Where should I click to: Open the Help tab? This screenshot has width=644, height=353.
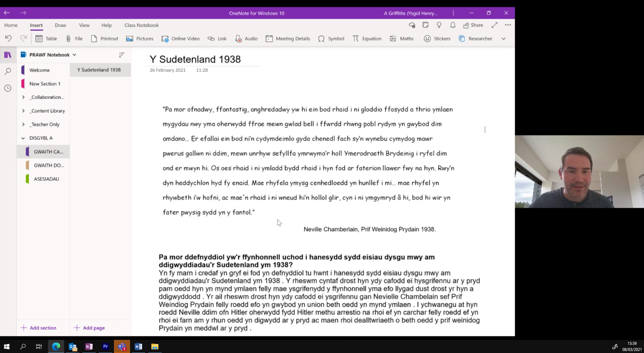pyautogui.click(x=107, y=25)
